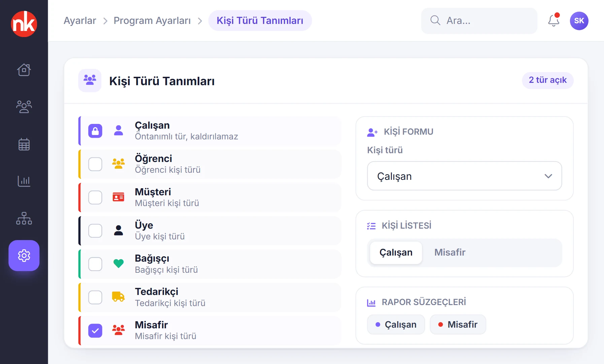Click the red group icon in the Misafir row
Screen dimensions: 604x364
point(119,330)
